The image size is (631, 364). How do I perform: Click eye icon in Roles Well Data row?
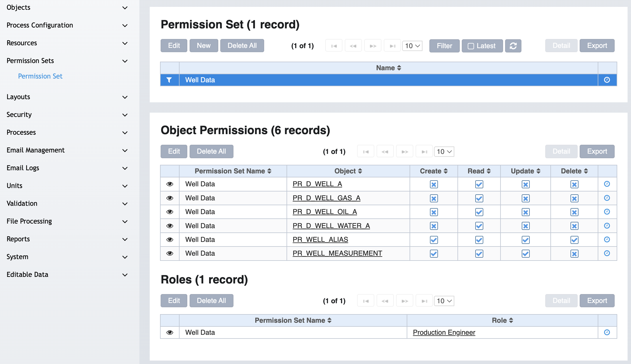(170, 332)
